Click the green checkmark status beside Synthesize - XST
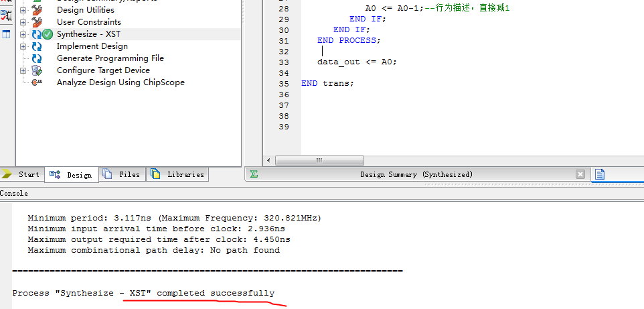The image size is (644, 309). (48, 34)
